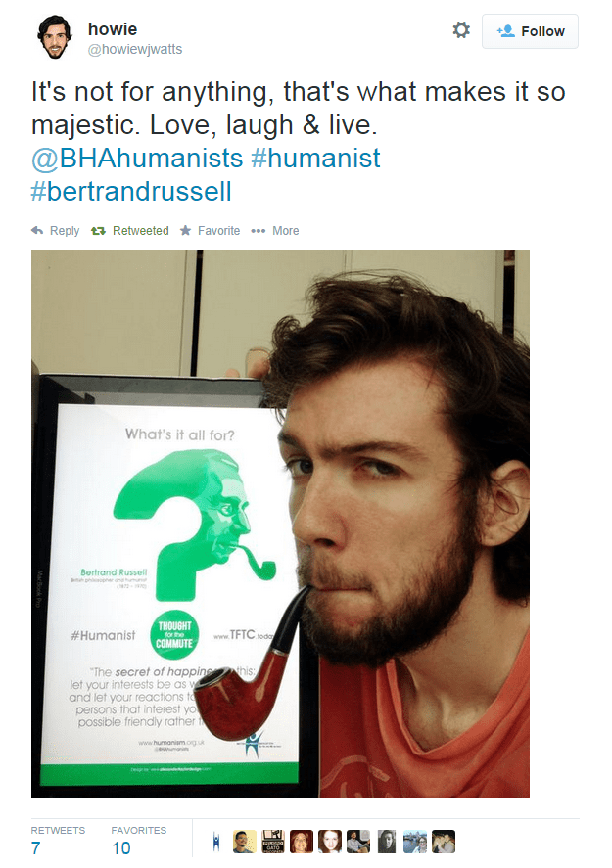612x868 pixels.
Task: Open the last couple photo avatar
Action: click(x=444, y=842)
